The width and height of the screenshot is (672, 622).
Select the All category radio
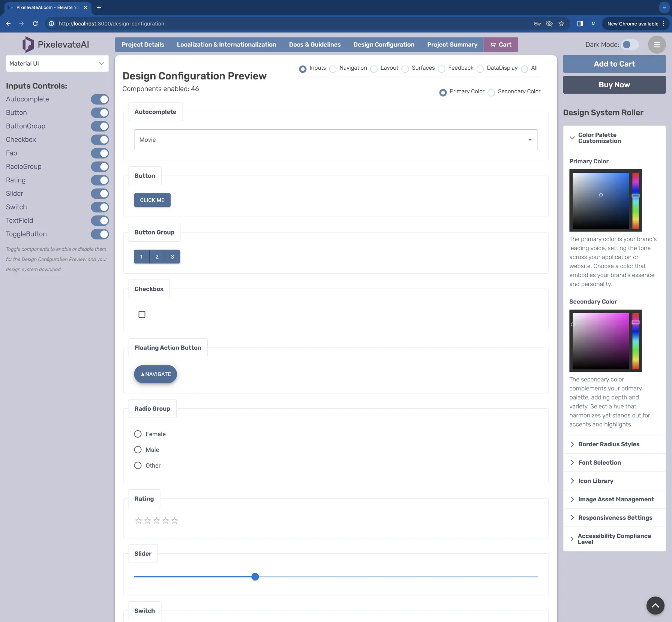tap(524, 69)
